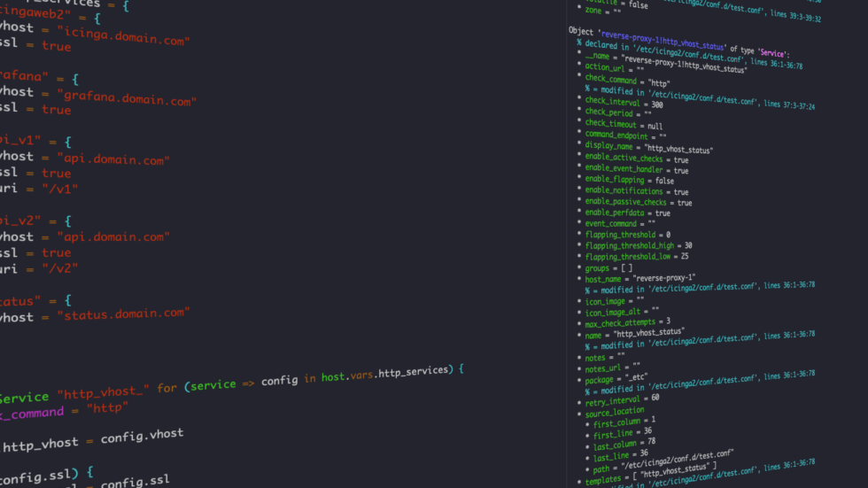The image size is (868, 488).
Task: Click host.vars.http_services in the for loop
Action: click(x=388, y=374)
